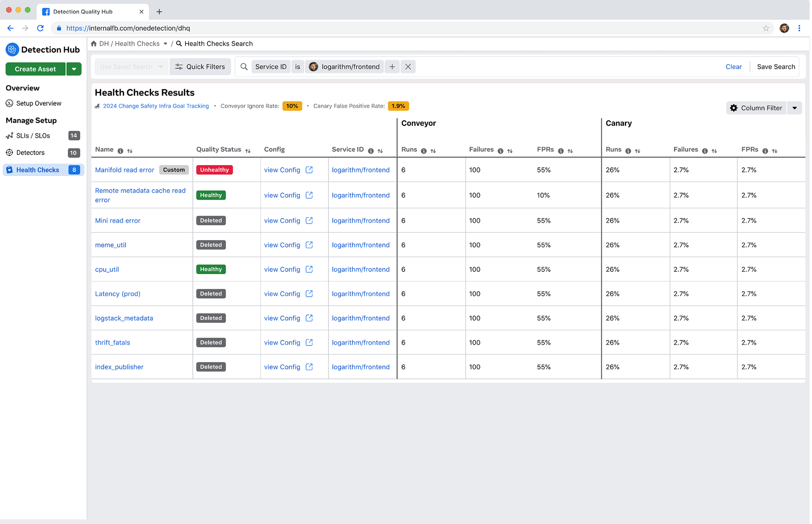Reload the page in browser
Image resolution: width=812 pixels, height=524 pixels.
[x=40, y=28]
